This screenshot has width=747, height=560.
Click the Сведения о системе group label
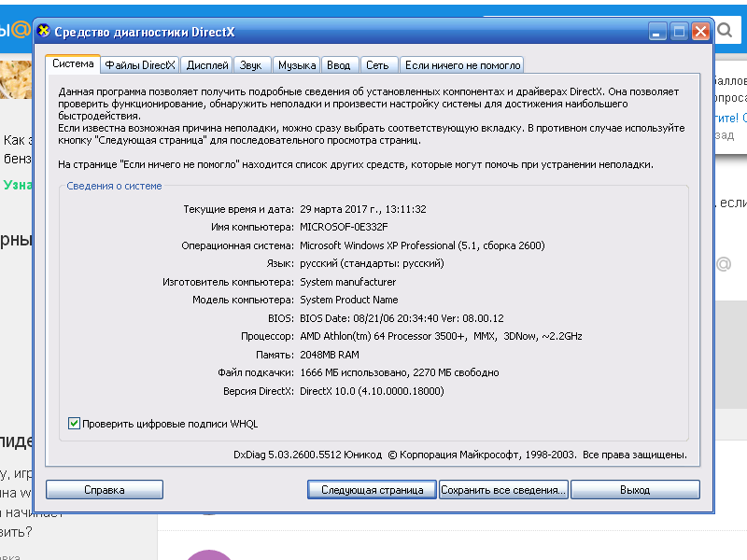[114, 186]
